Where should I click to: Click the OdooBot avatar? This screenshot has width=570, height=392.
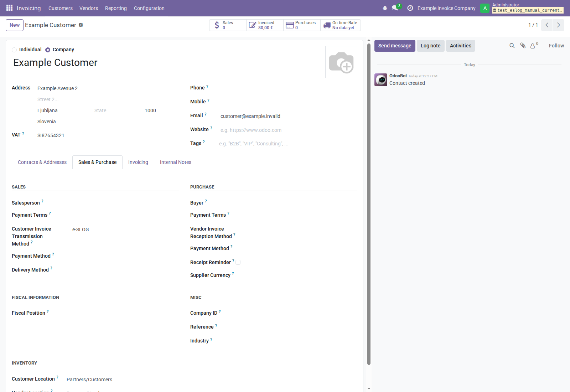tap(381, 80)
